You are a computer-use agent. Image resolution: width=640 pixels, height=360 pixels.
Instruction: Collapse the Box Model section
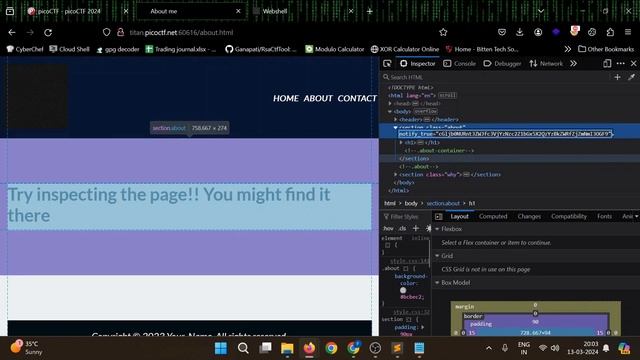(437, 283)
